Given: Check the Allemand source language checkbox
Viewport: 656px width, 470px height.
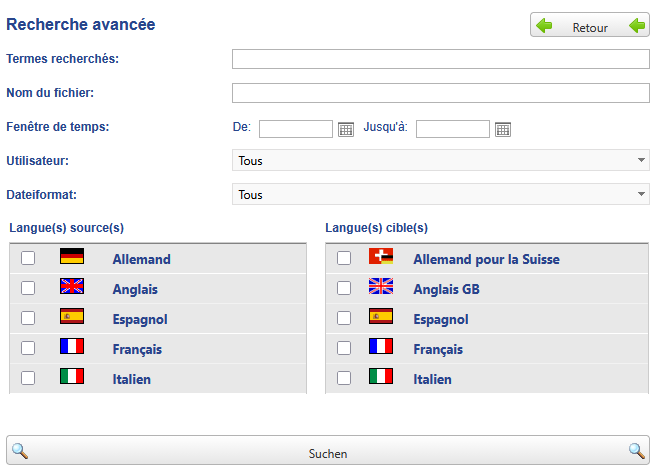Looking at the screenshot, I should [28, 259].
